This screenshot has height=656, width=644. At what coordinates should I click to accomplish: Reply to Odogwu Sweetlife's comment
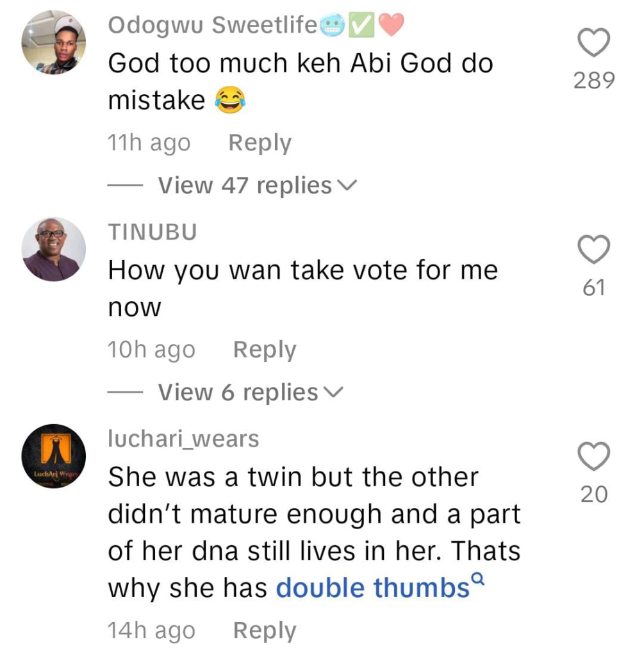coord(260,143)
